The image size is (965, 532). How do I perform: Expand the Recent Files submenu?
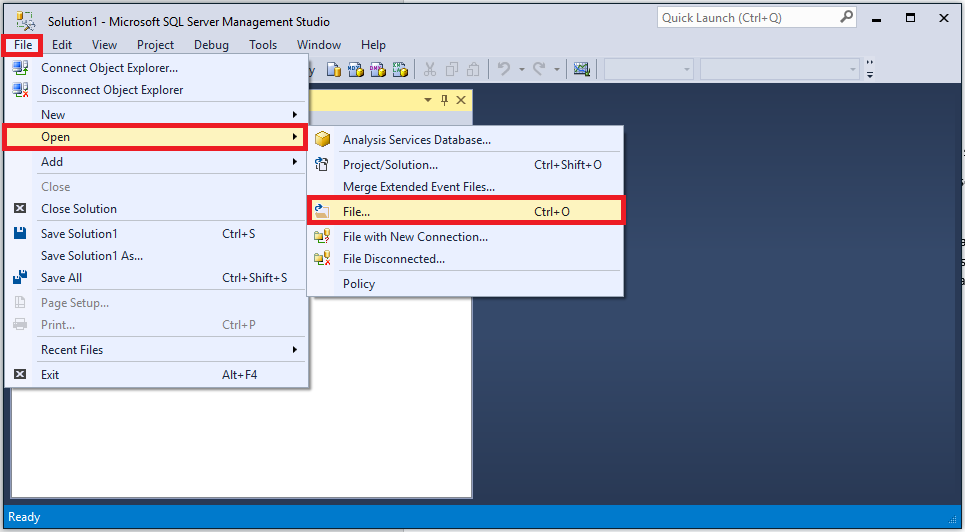[x=156, y=350]
